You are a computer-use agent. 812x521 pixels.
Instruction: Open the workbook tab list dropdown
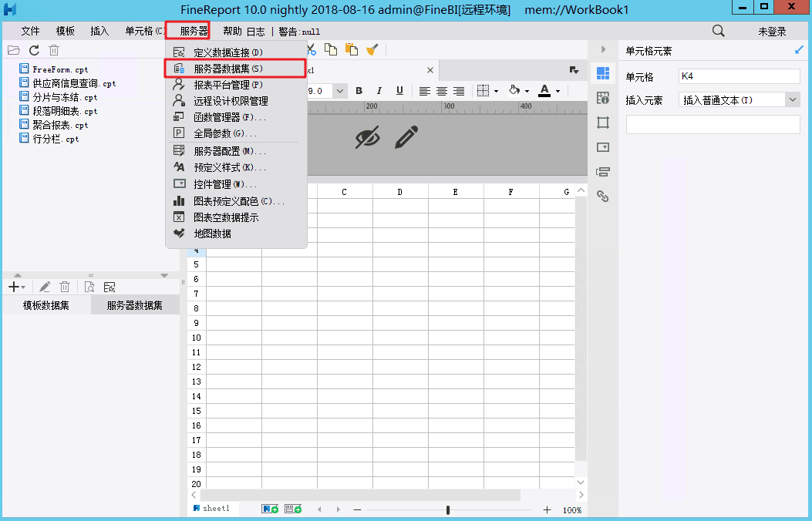[x=574, y=70]
